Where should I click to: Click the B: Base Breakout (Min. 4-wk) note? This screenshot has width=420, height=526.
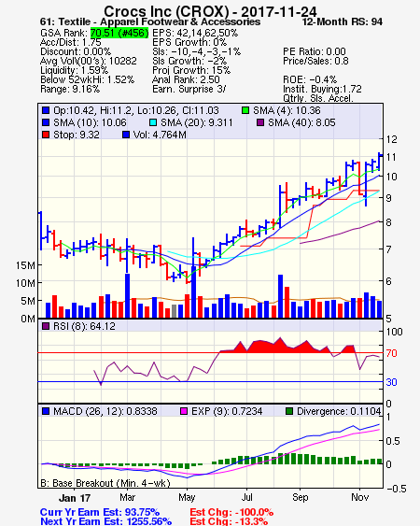point(105,483)
